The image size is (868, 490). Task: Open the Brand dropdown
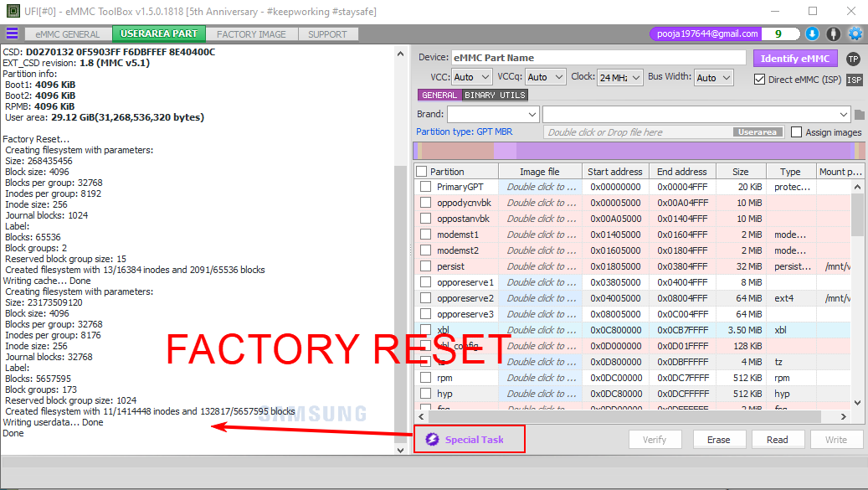pos(493,115)
